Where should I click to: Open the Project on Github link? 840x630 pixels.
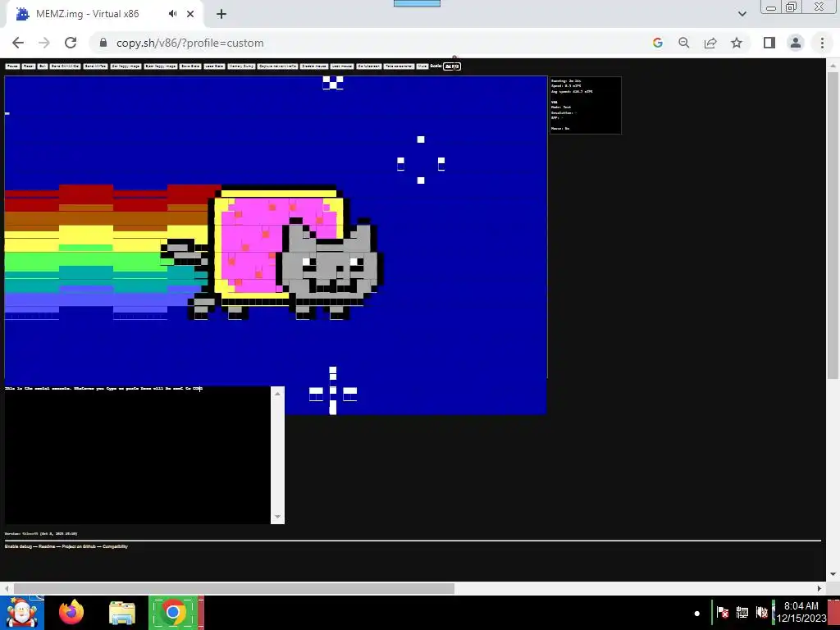(79, 546)
